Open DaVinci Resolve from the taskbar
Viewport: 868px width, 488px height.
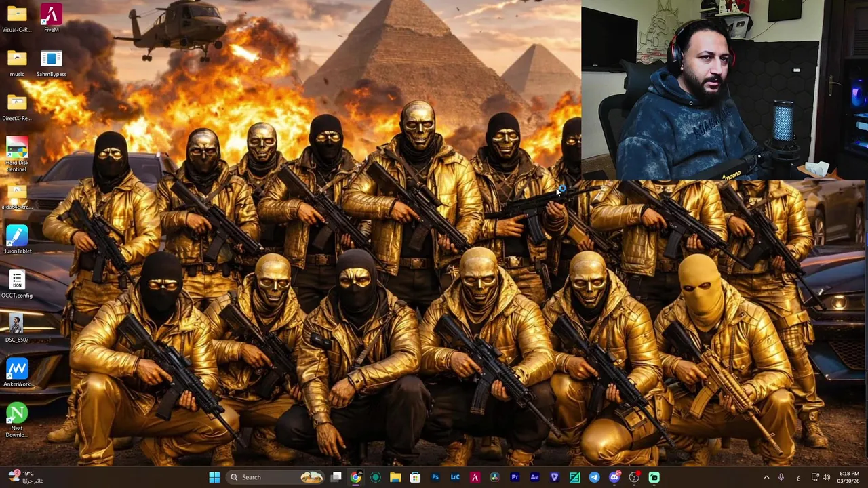pyautogui.click(x=494, y=477)
